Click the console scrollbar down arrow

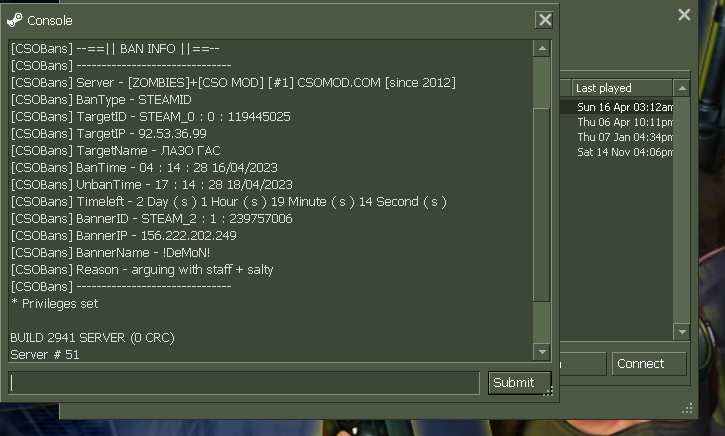tap(542, 352)
